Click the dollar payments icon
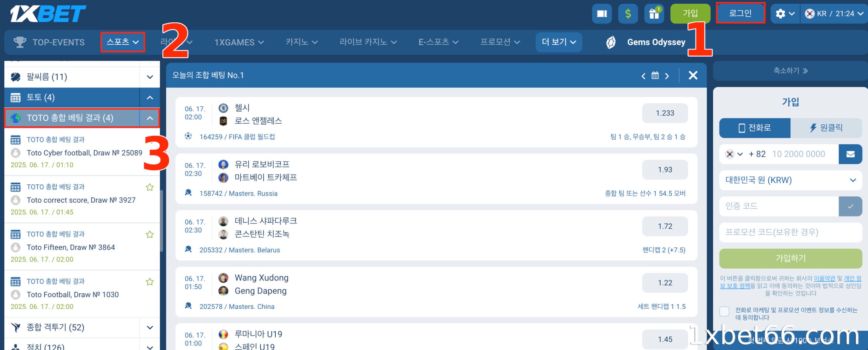This screenshot has height=350, width=868. (x=628, y=14)
